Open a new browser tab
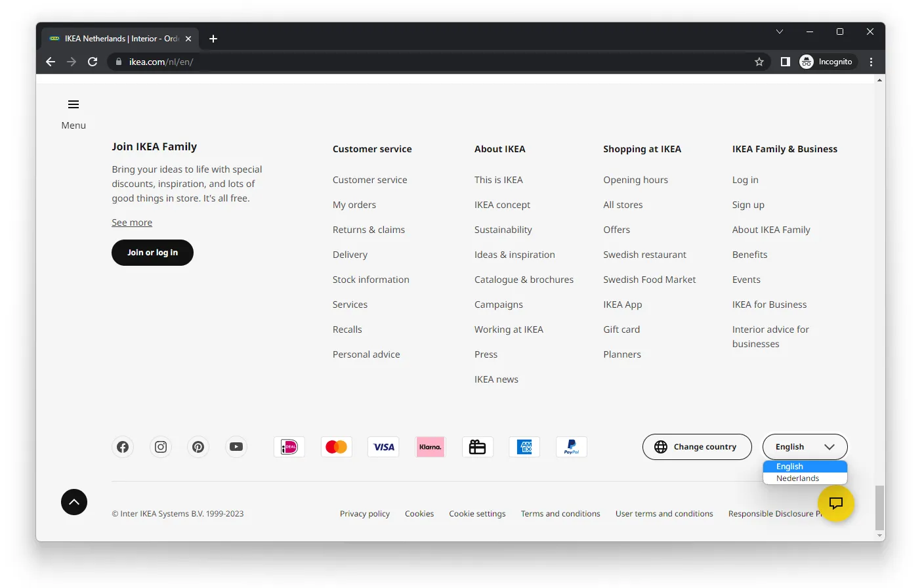Image resolution: width=924 pixels, height=588 pixels. click(x=213, y=39)
